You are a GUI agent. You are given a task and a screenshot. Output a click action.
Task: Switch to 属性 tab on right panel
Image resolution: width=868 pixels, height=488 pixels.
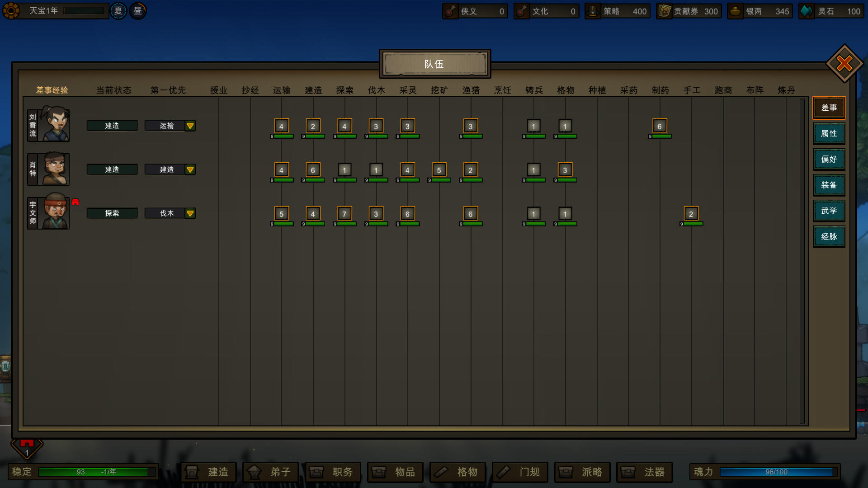click(828, 133)
